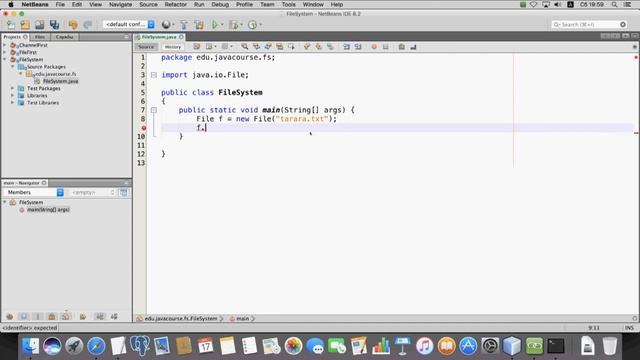The image size is (640, 360).
Task: Click the error marker on line 9
Action: [x=144, y=128]
